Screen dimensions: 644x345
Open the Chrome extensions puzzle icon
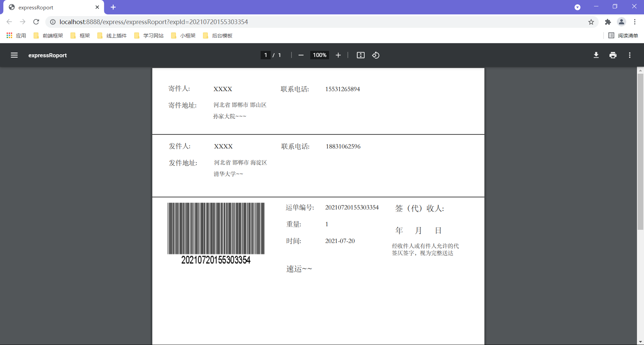pyautogui.click(x=608, y=22)
